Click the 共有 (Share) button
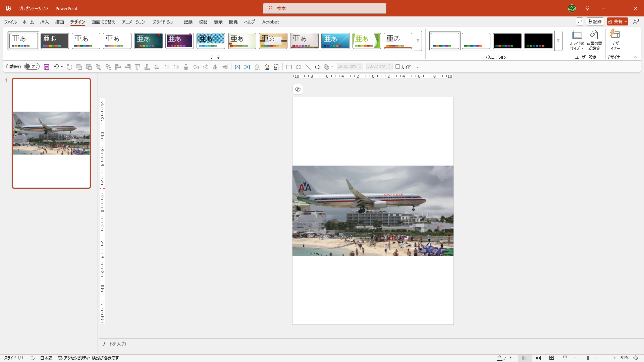The image size is (644, 362). tap(615, 21)
